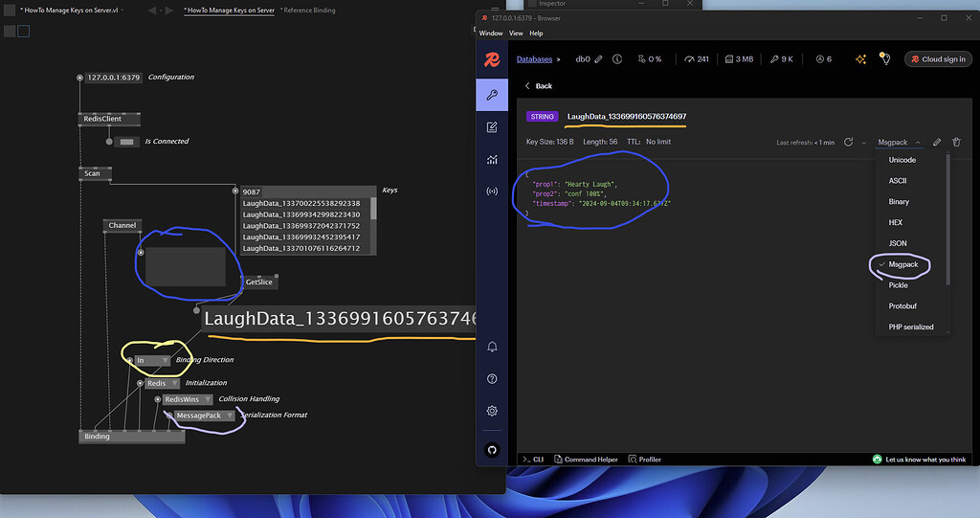The width and height of the screenshot is (980, 518).
Task: Open the Redis Insight logo home icon
Action: [492, 59]
